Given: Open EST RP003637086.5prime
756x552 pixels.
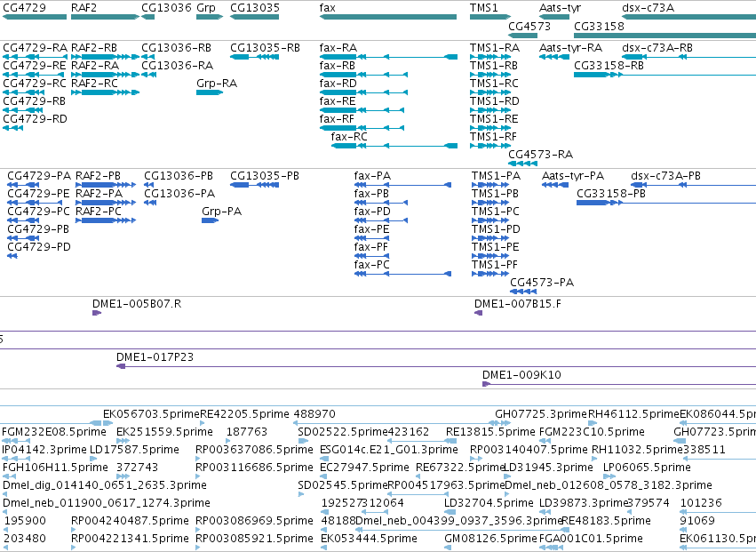Looking at the screenshot, I should point(255,450).
